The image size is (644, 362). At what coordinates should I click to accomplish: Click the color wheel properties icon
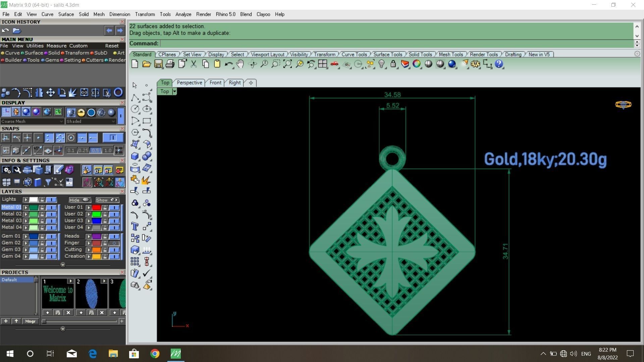click(417, 64)
